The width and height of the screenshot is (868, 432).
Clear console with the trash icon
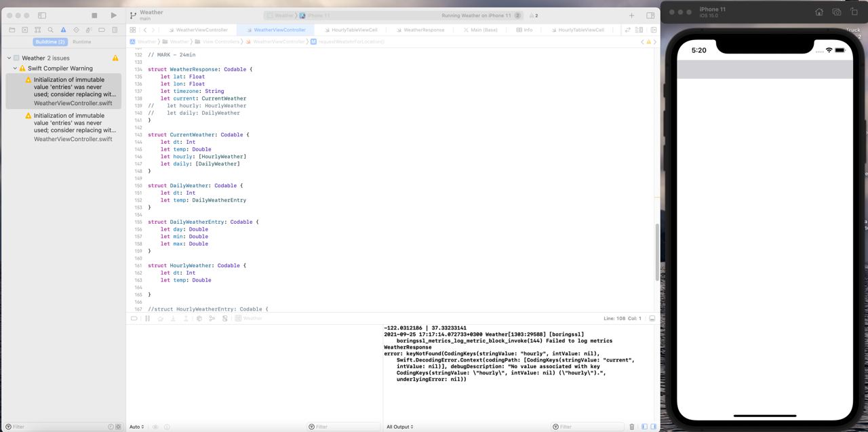pyautogui.click(x=632, y=427)
